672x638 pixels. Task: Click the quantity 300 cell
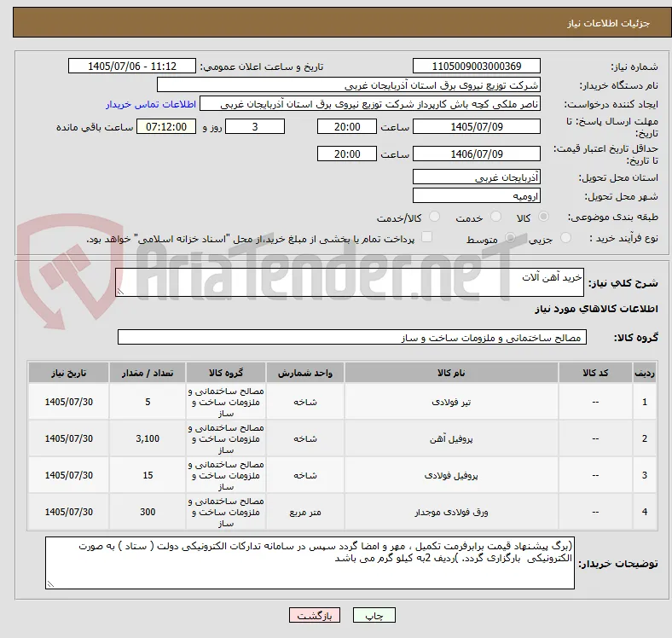coord(148,512)
